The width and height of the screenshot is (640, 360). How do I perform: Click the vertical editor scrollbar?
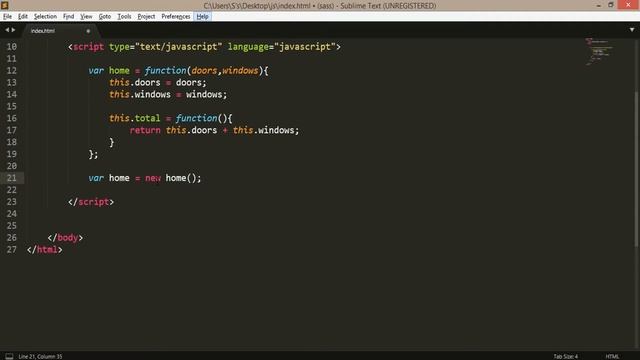(x=636, y=169)
